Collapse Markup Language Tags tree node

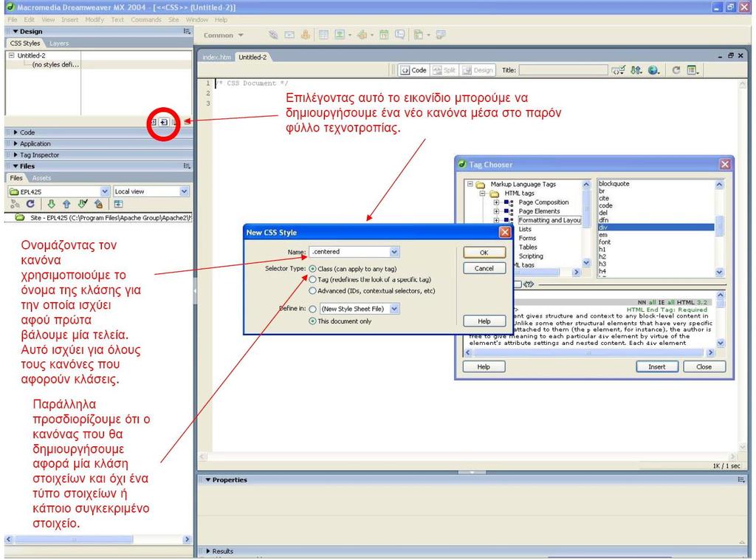(x=470, y=184)
